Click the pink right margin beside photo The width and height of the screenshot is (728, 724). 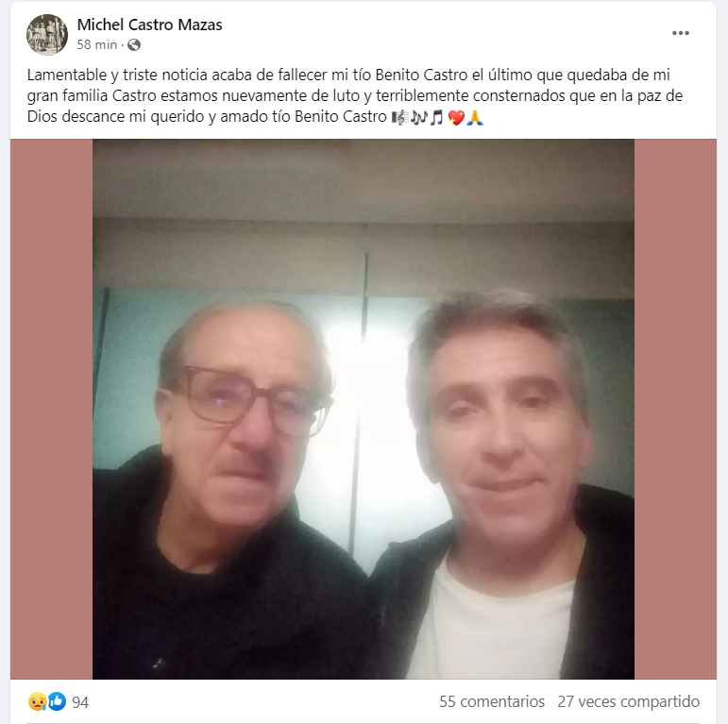[675, 409]
